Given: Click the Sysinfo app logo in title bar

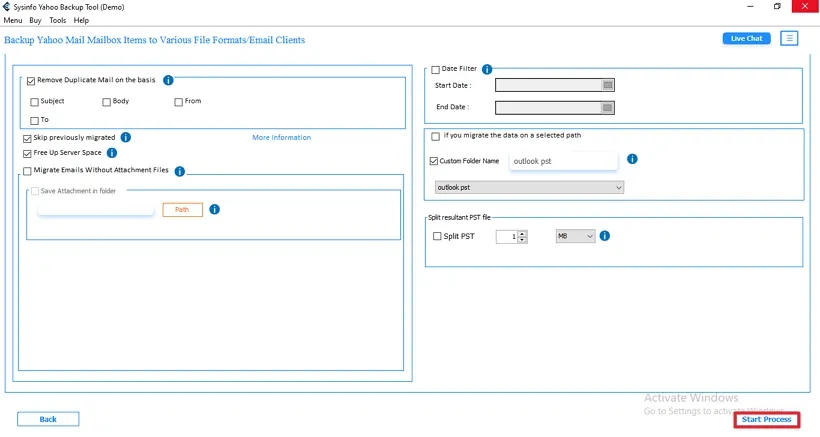Looking at the screenshot, I should coord(6,7).
